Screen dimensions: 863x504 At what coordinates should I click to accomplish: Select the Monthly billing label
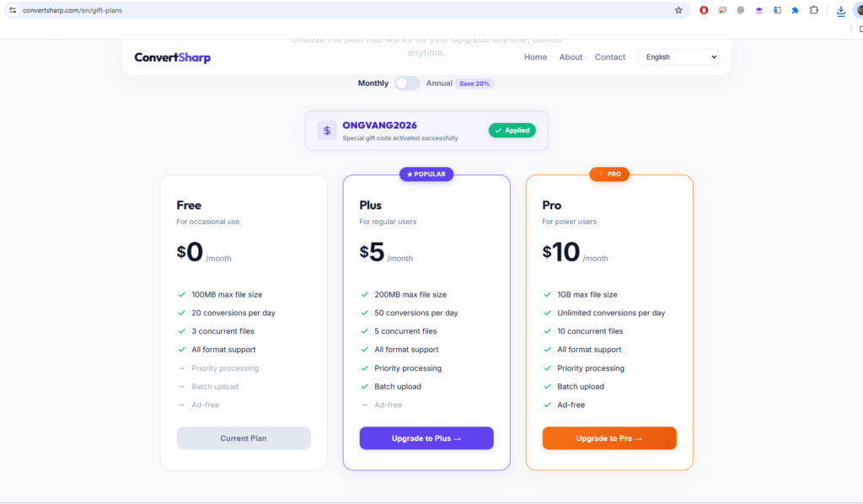(373, 83)
